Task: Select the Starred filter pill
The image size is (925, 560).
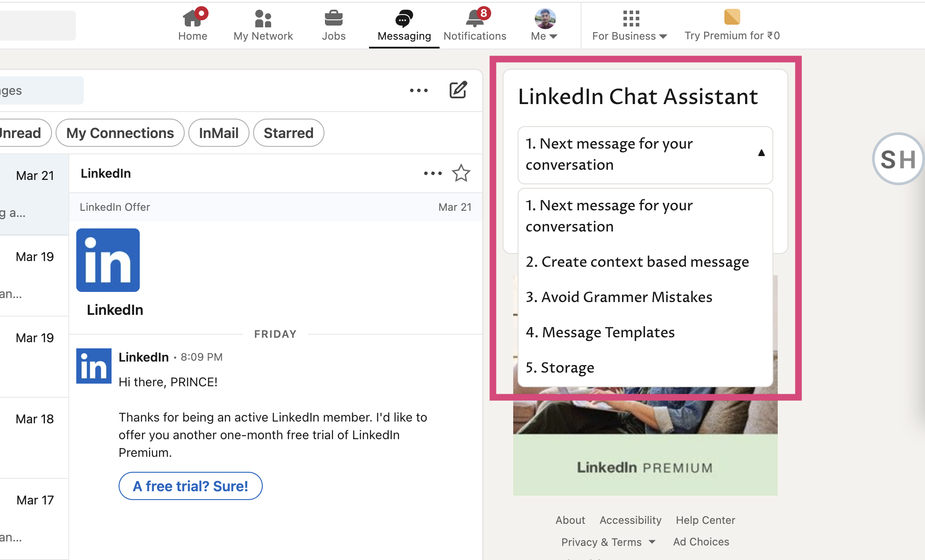Action: point(289,133)
